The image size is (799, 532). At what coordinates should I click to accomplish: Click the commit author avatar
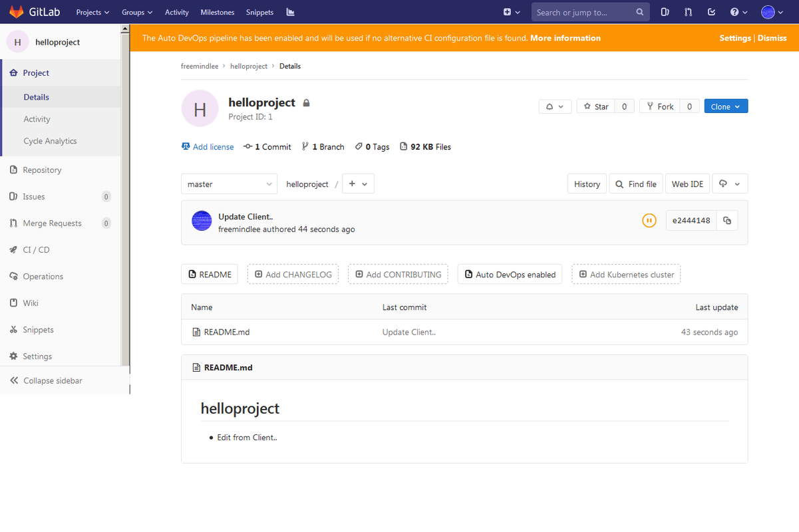pos(202,221)
